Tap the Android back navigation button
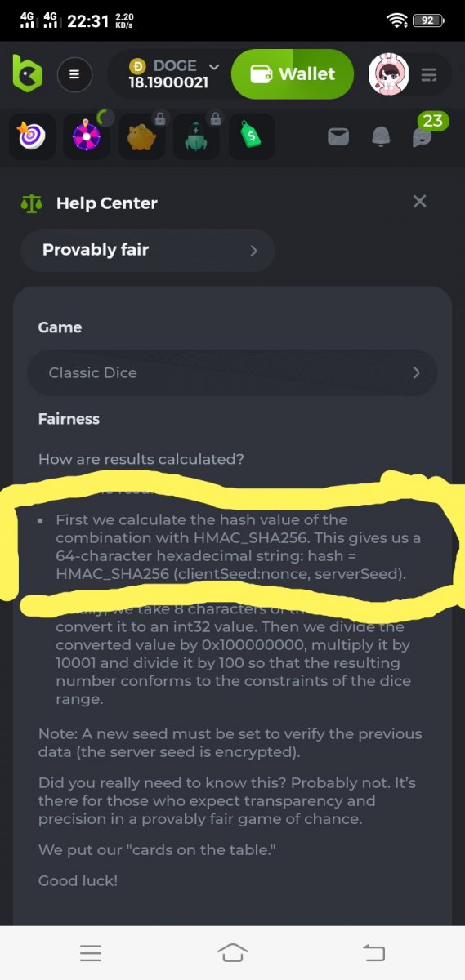465x980 pixels. [x=373, y=952]
